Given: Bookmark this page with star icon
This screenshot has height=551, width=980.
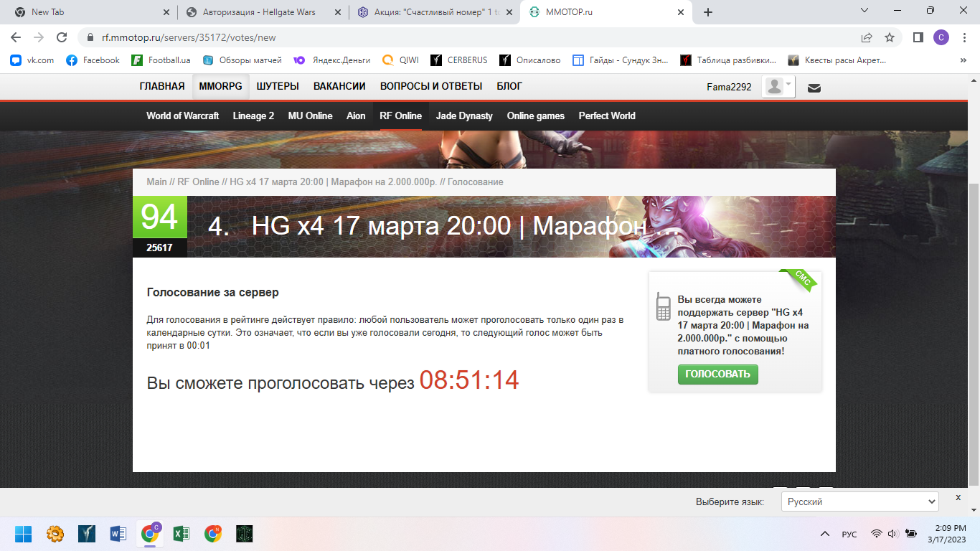Looking at the screenshot, I should (890, 37).
